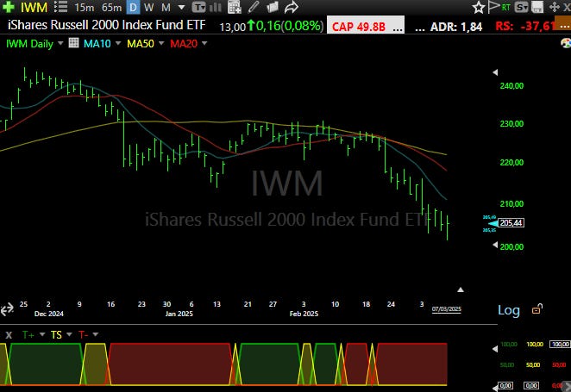Click the TS indicator label
Screen dimensions: 571x392
coord(56,335)
